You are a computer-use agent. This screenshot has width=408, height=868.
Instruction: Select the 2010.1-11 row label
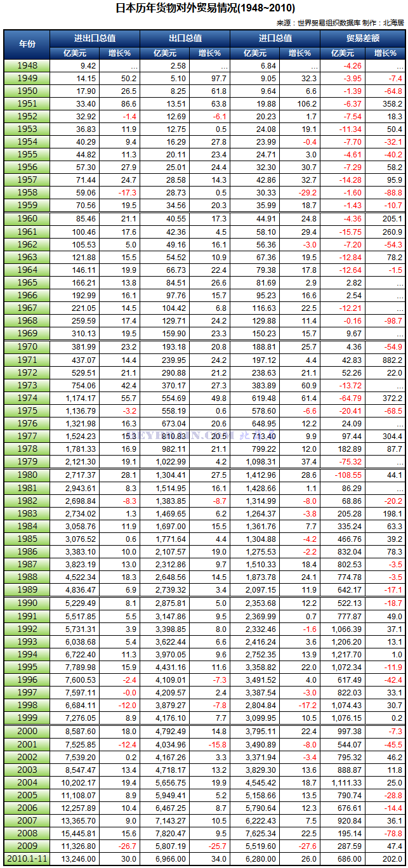tap(26, 859)
